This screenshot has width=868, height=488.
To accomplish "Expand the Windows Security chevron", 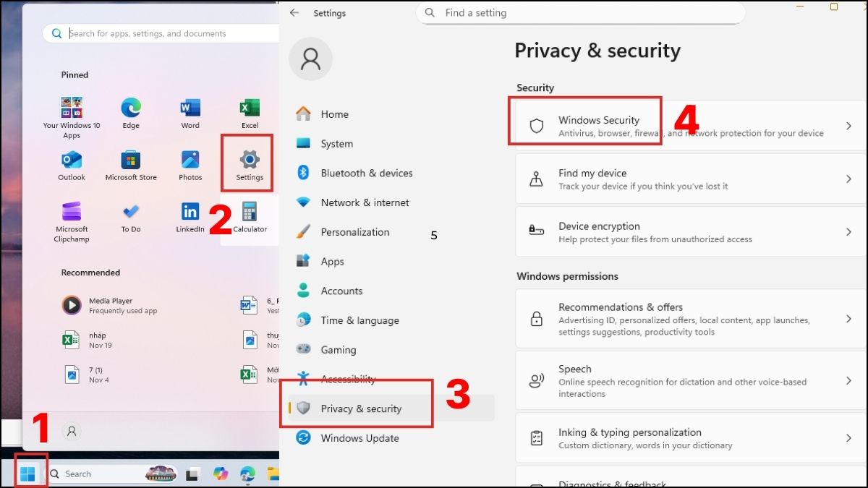I will (x=849, y=127).
